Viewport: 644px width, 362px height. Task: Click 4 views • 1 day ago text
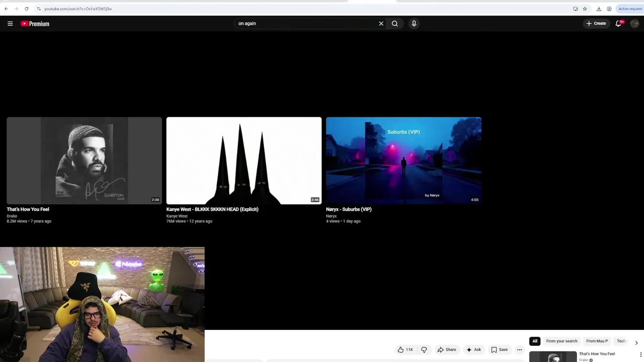click(343, 221)
